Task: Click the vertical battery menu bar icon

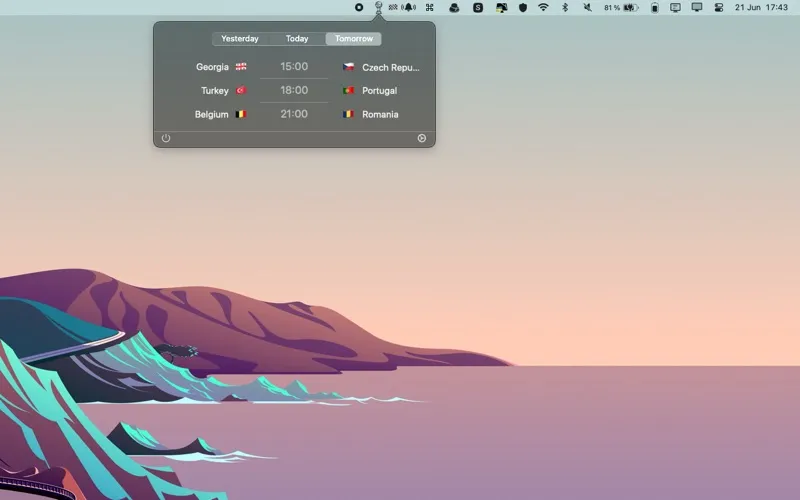Action: point(655,7)
